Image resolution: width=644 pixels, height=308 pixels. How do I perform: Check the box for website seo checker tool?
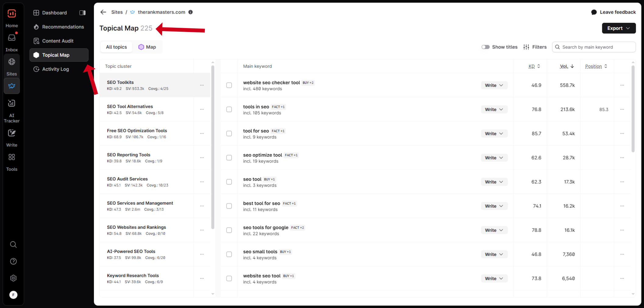click(x=229, y=85)
